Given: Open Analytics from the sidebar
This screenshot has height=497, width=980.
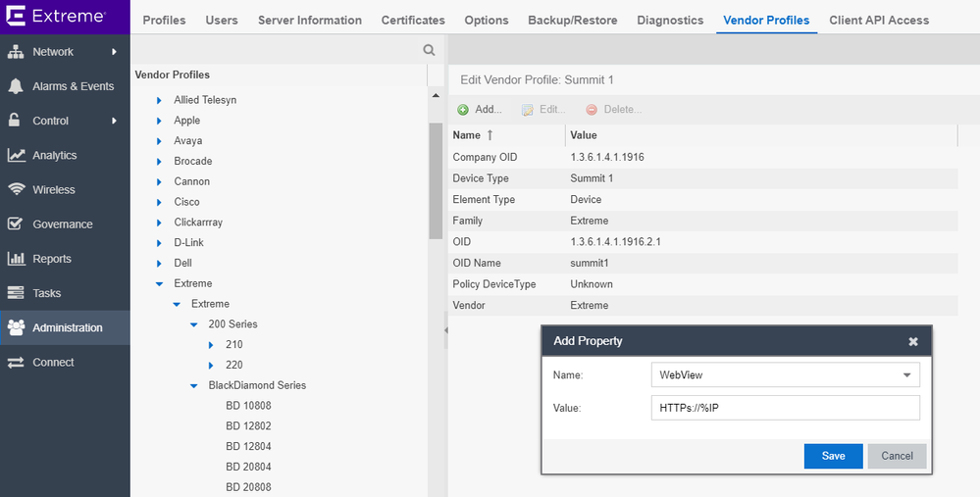Looking at the screenshot, I should click(x=54, y=155).
